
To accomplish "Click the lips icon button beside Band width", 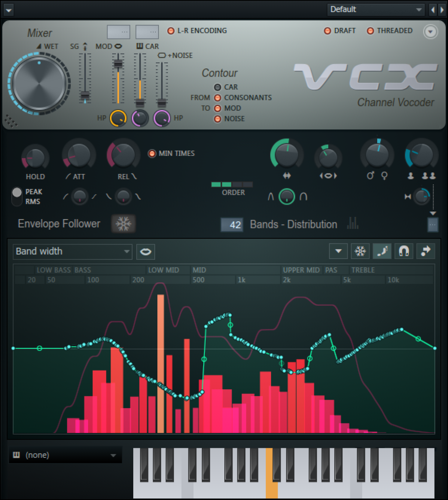I will (146, 252).
